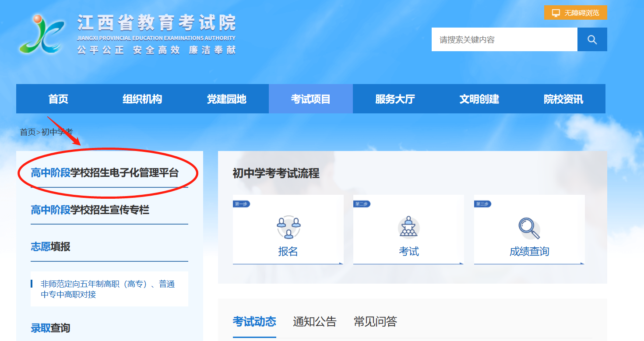This screenshot has height=341, width=644.
Task: Switch to the 常见问答 tab
Action: 375,322
